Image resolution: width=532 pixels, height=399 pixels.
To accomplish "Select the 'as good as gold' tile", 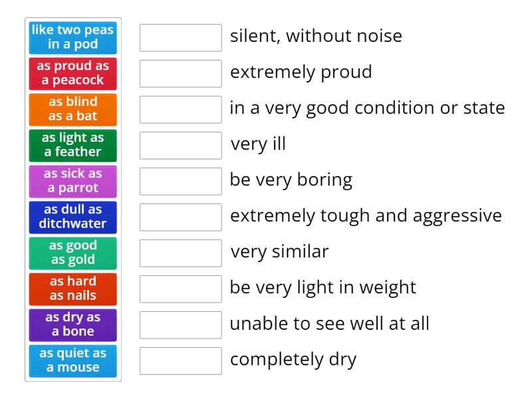I will coord(73,253).
